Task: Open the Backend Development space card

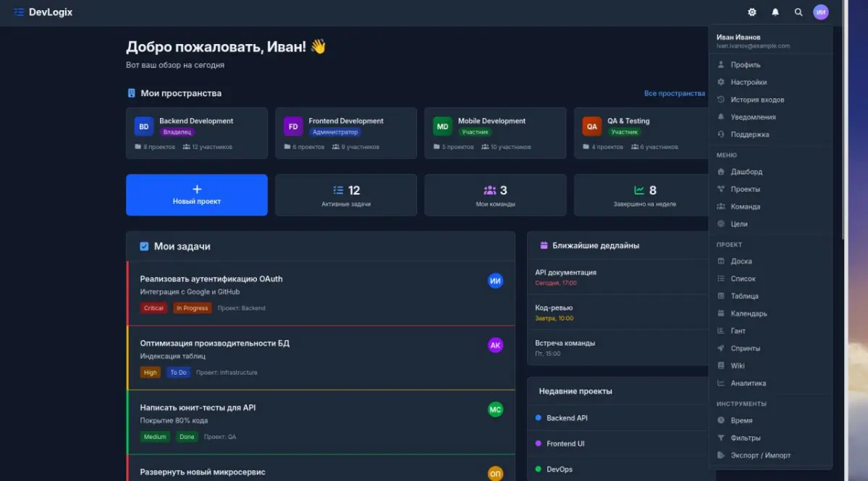Action: [x=196, y=133]
